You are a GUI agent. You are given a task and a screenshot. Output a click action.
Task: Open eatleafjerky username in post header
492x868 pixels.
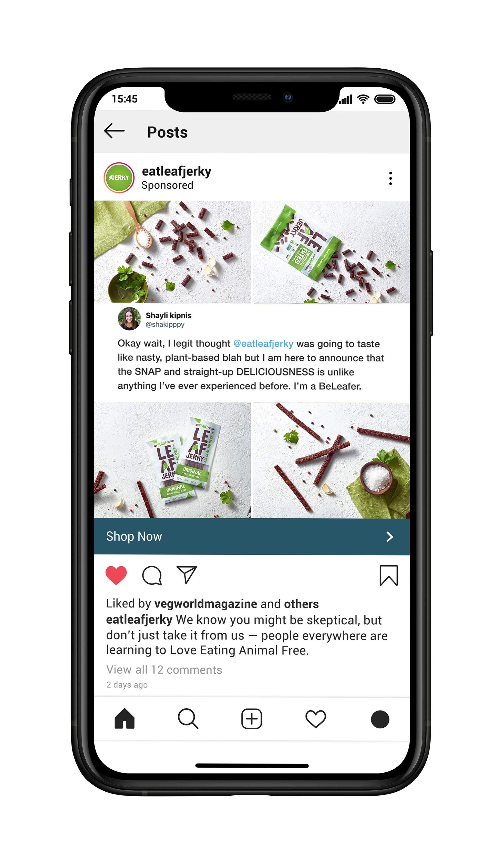point(176,171)
